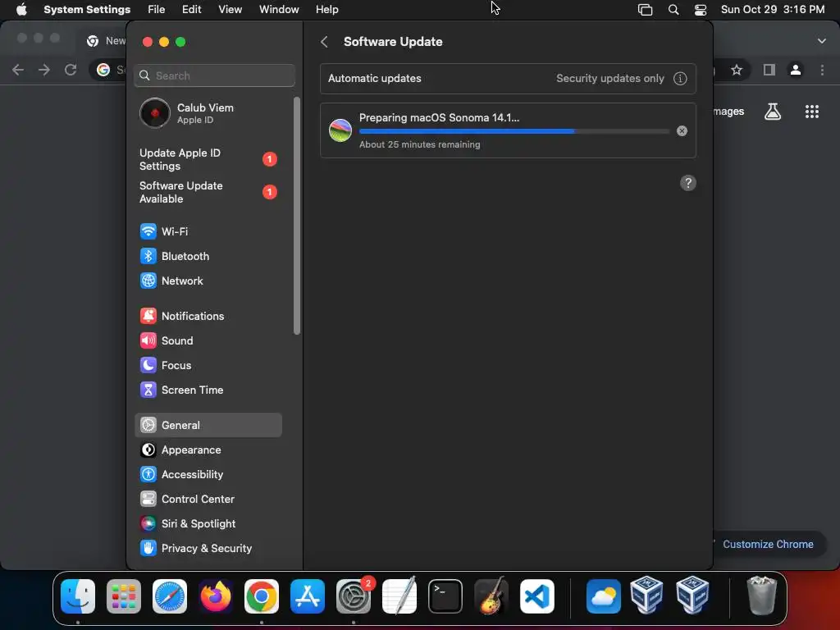The image size is (840, 630).
Task: Launch Safari from the Dock
Action: pos(170,596)
